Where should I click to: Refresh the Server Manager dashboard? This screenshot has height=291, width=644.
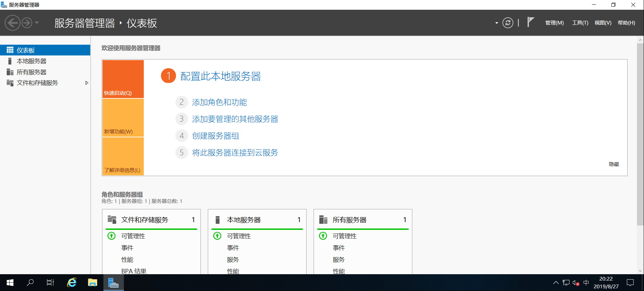pos(508,23)
